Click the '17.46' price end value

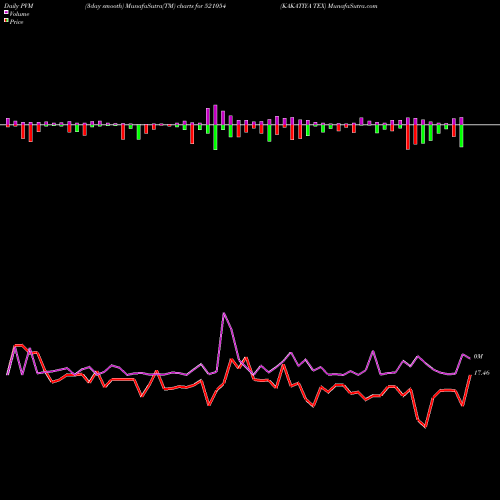click(482, 373)
